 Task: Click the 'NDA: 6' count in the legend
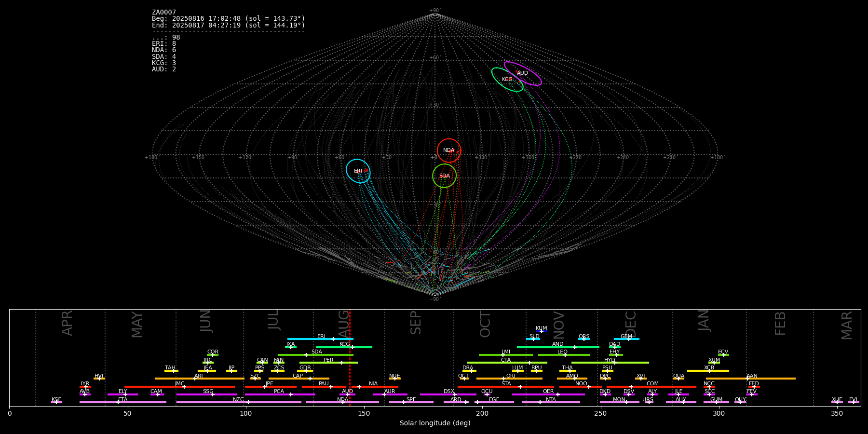pos(164,50)
